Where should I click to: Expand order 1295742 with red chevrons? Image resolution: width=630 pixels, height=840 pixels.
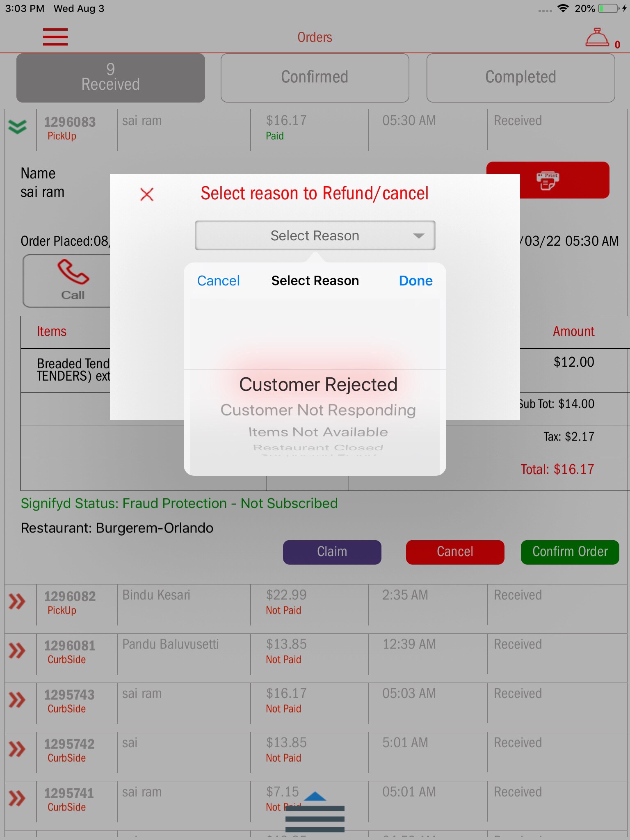(x=17, y=749)
